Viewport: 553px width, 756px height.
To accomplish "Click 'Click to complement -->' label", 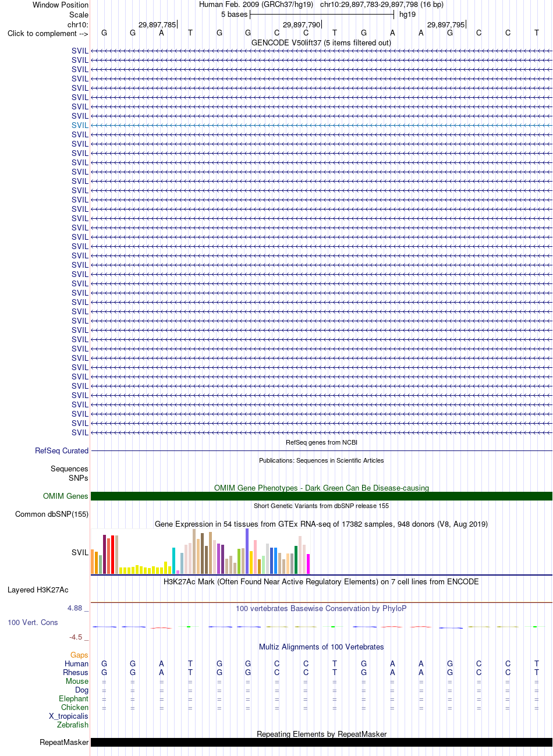I will tap(48, 33).
